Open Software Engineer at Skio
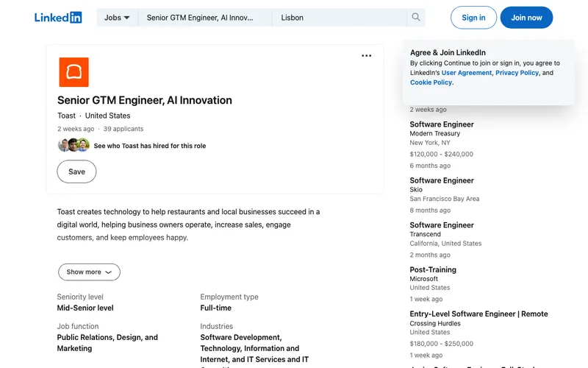588x368 pixels. pyautogui.click(x=442, y=180)
